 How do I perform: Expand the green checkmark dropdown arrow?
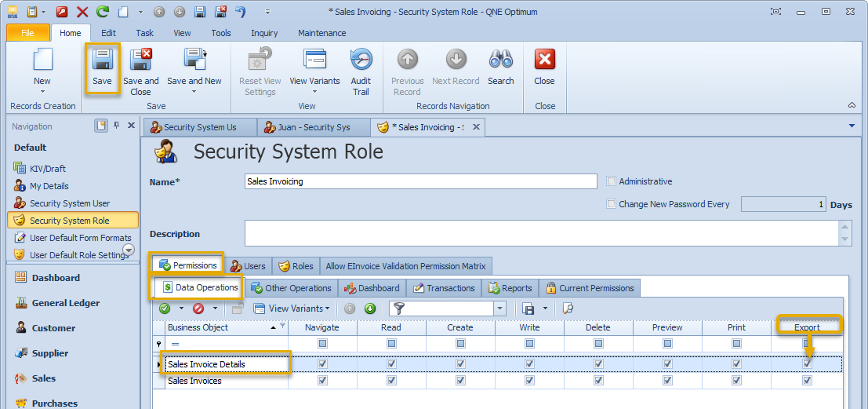click(181, 309)
